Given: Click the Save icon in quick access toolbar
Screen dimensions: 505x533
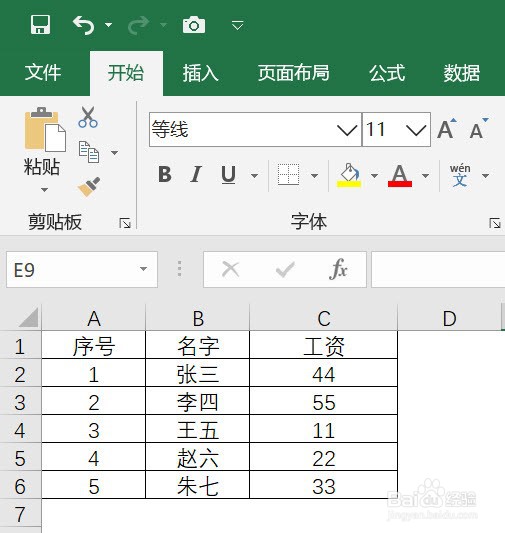Looking at the screenshot, I should click(40, 24).
